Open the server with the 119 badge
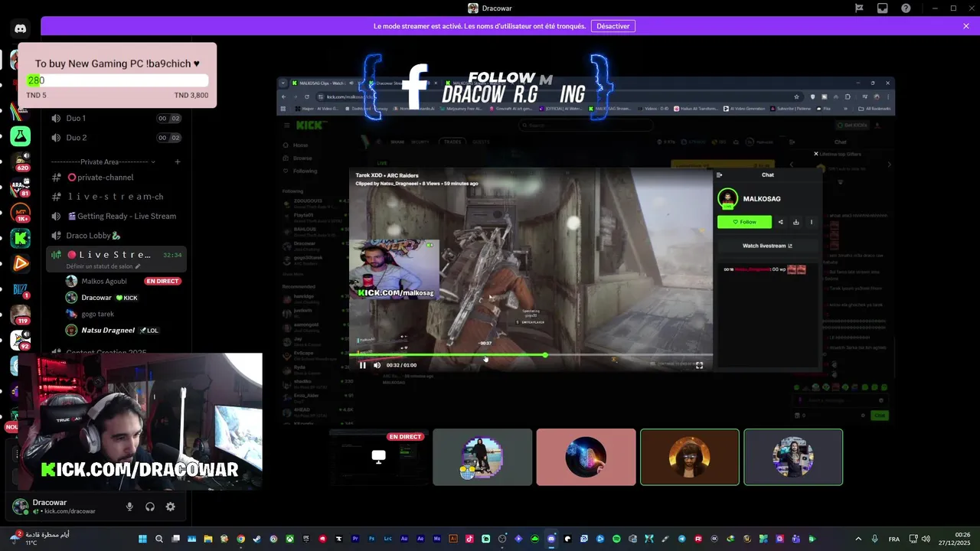 (x=21, y=315)
